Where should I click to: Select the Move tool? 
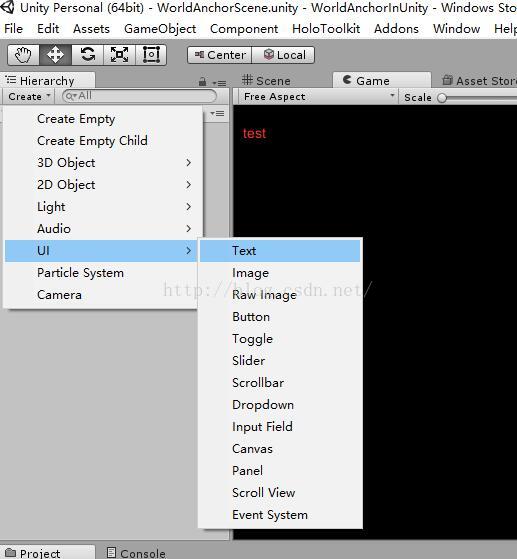point(55,55)
